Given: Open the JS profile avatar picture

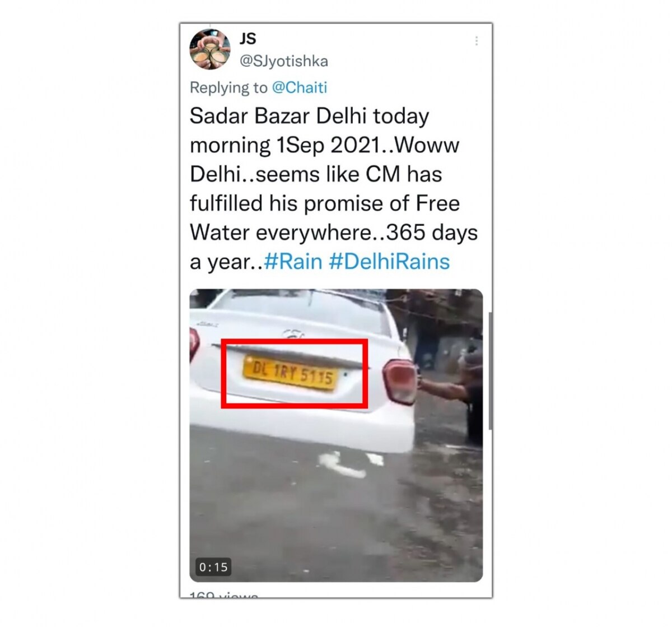Looking at the screenshot, I should [210, 49].
